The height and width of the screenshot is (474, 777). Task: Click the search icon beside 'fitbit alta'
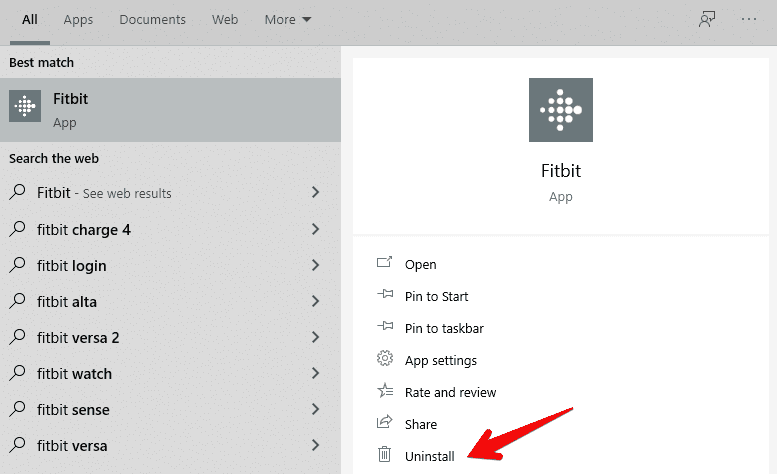click(x=17, y=301)
